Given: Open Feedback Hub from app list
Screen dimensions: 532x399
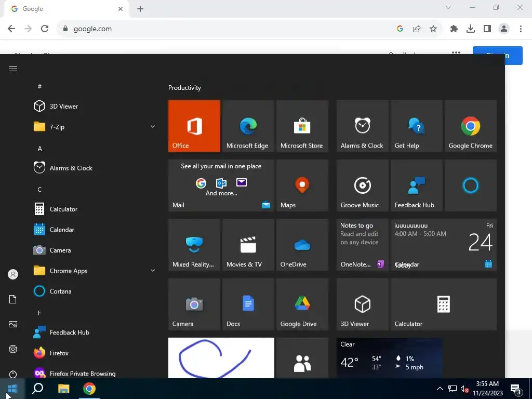Looking at the screenshot, I should click(95, 332).
